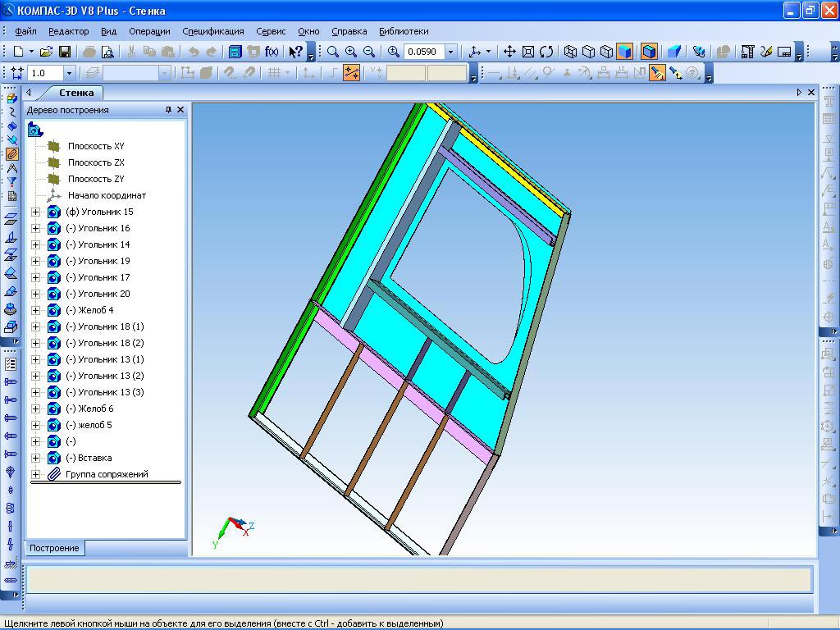Screen dimensions: 840x630
Task: Click the Zoom to fit icon
Action: pyautogui.click(x=528, y=52)
